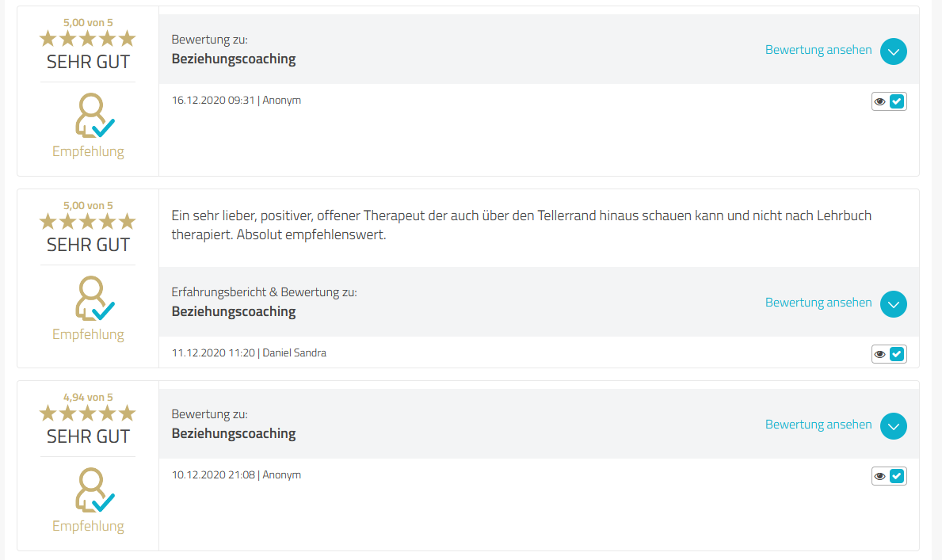Expand Daniel Sandra's review using the round chevron
The height and width of the screenshot is (560, 942).
click(894, 304)
